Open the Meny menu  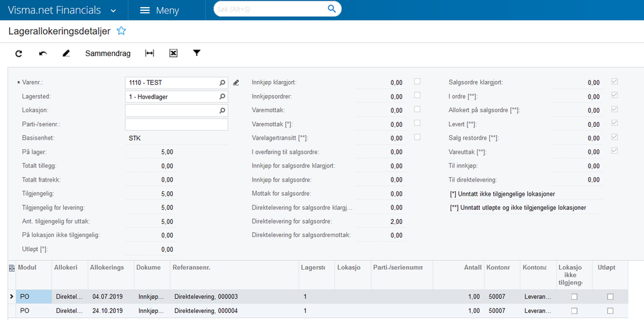(159, 11)
